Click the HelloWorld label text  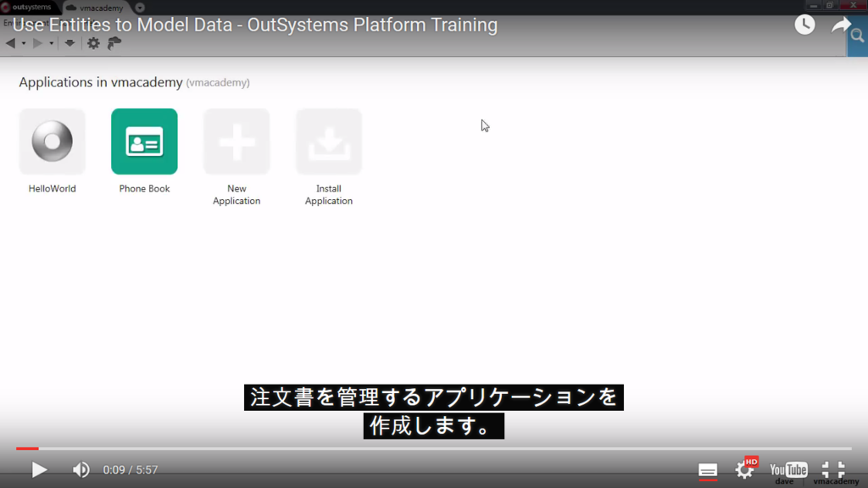tap(52, 189)
